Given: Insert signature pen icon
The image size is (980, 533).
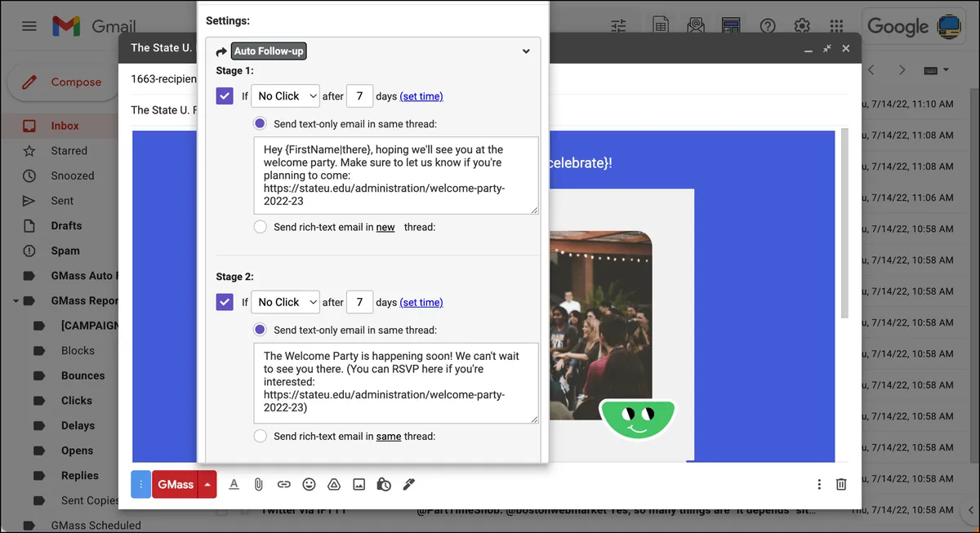Looking at the screenshot, I should click(409, 484).
